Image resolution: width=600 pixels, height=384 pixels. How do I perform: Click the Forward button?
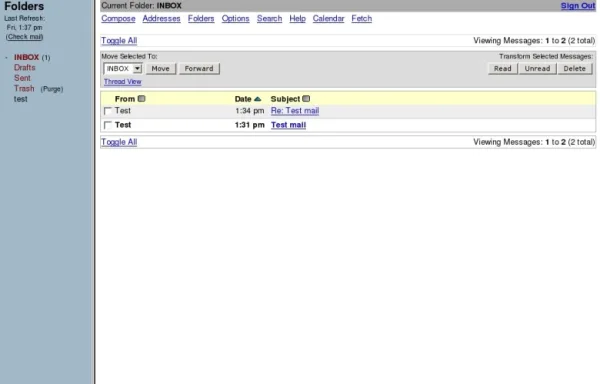(x=199, y=68)
